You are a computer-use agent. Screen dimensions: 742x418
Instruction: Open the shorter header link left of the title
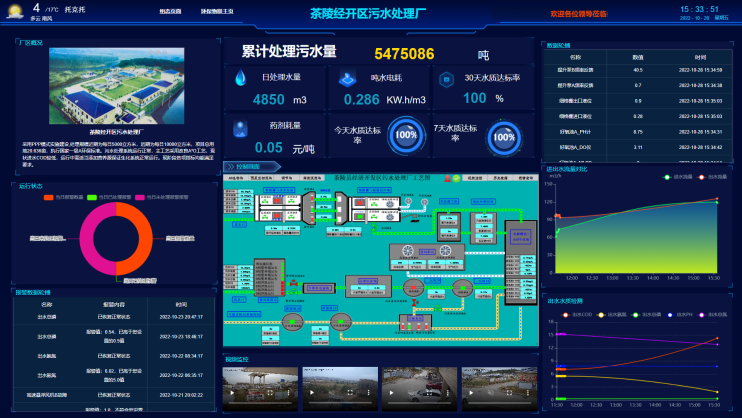click(x=170, y=11)
